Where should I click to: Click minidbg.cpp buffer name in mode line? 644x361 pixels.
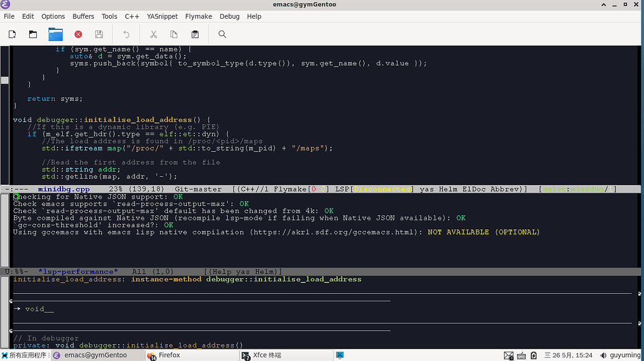64,189
